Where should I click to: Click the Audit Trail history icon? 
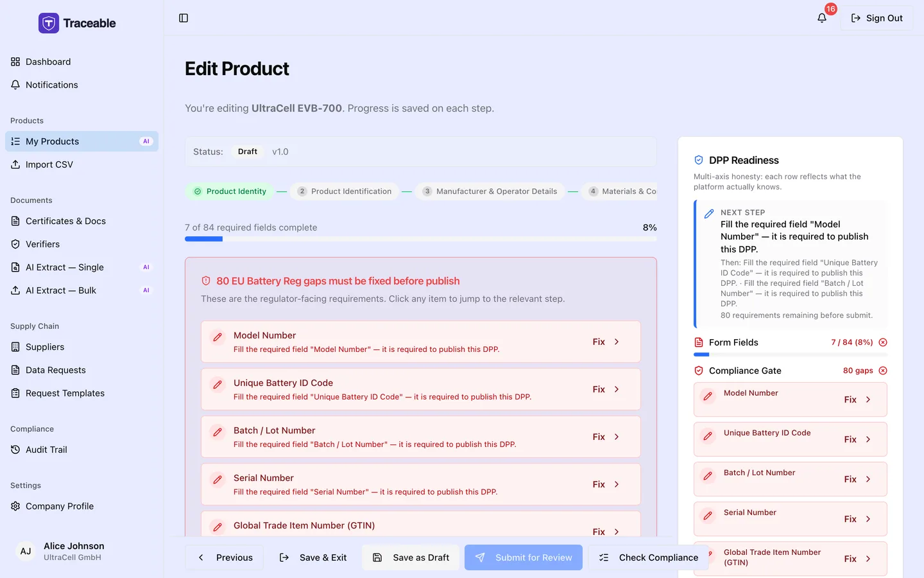tap(15, 450)
